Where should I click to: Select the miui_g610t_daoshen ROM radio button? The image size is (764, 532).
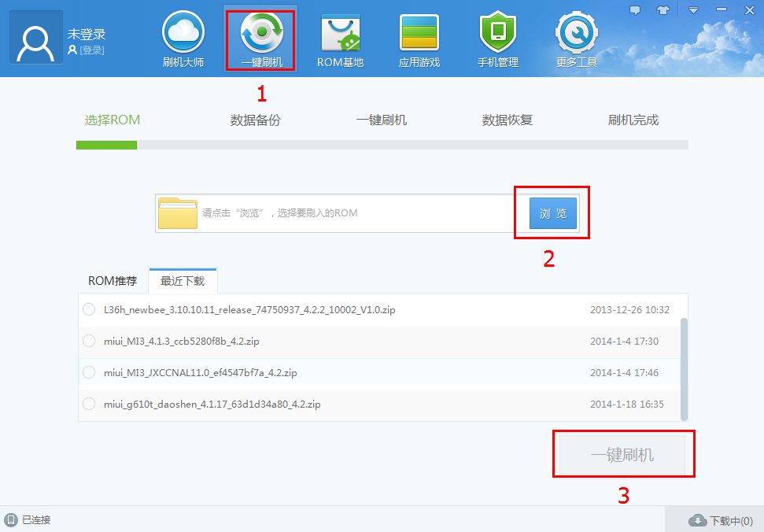click(89, 404)
